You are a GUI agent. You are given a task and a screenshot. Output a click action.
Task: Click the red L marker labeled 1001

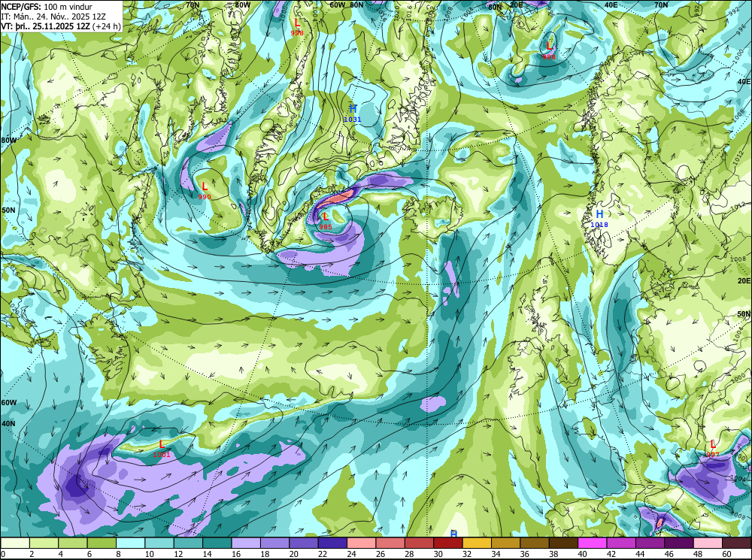click(162, 444)
